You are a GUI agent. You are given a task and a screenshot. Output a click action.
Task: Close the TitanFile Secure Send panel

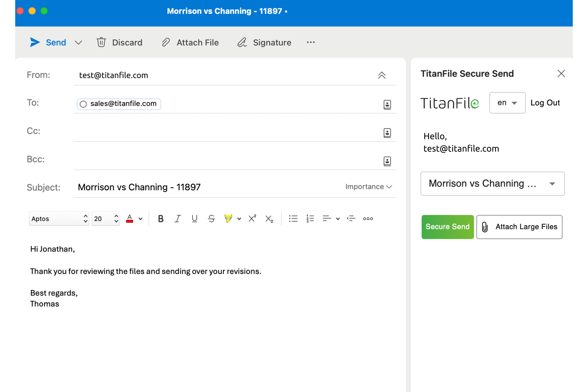click(x=561, y=74)
